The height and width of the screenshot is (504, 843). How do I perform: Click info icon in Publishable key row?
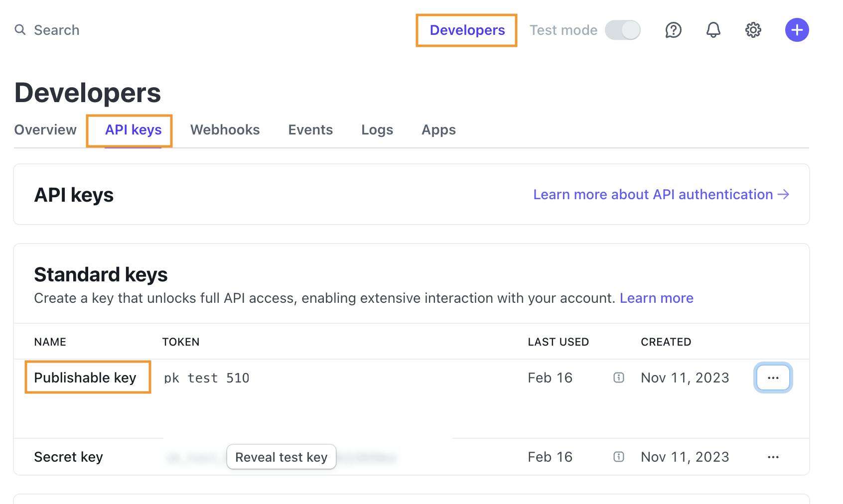[618, 378]
